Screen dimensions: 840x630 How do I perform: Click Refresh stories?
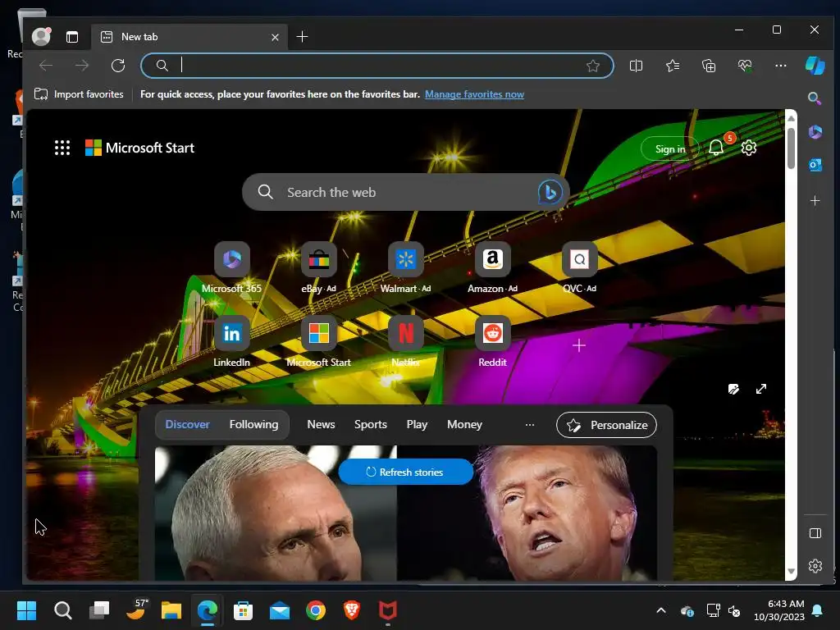coord(405,472)
